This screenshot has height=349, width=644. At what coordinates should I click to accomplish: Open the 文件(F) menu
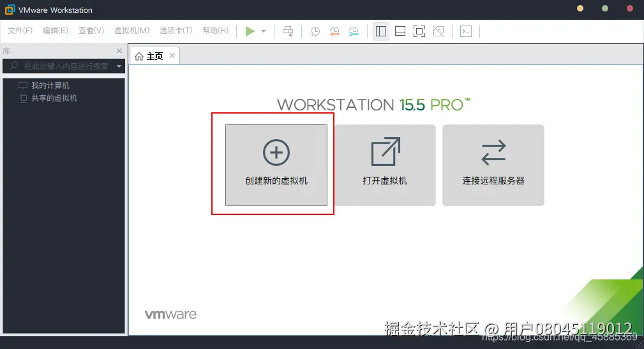[20, 31]
